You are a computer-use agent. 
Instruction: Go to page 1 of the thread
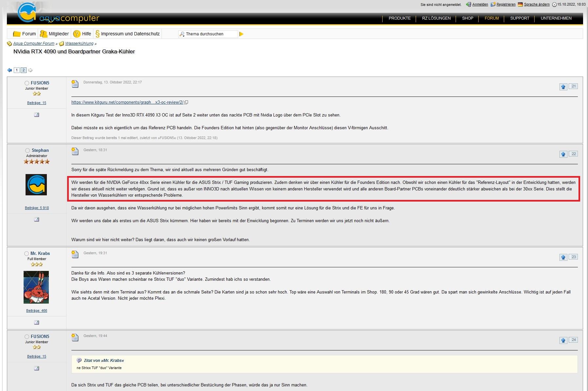pos(17,70)
